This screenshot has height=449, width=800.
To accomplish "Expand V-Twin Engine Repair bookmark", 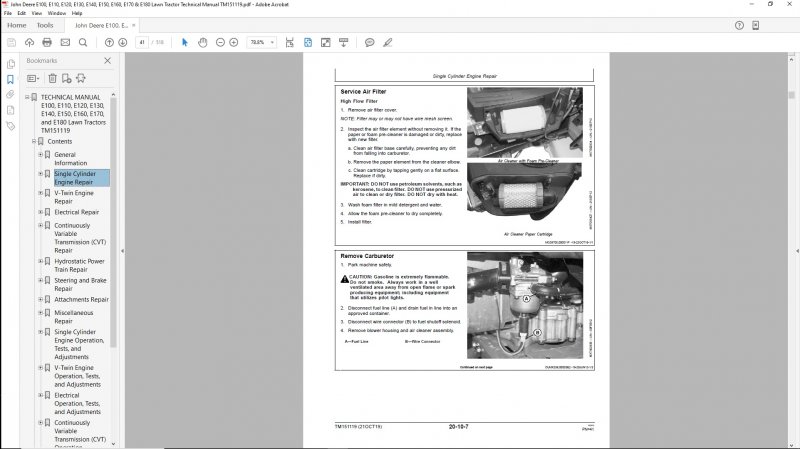I will coord(41,193).
